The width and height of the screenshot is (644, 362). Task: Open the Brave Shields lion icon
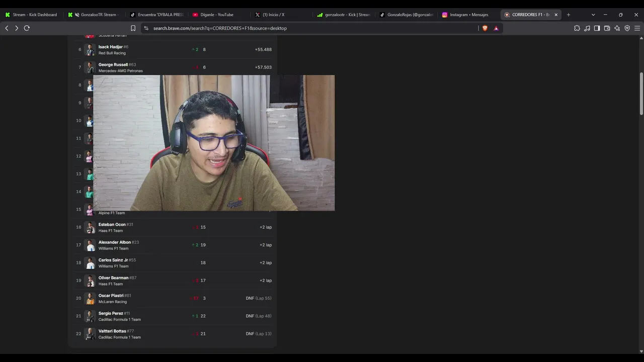[485, 28]
